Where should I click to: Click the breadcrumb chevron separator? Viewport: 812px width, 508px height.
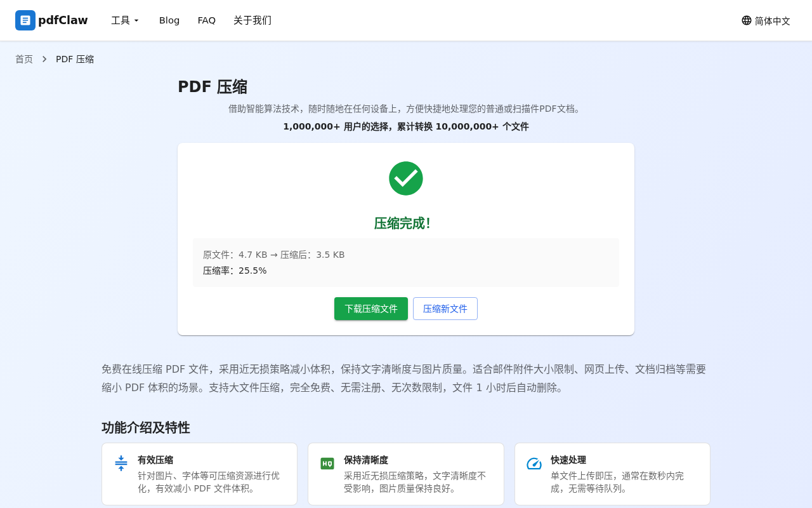coord(44,59)
